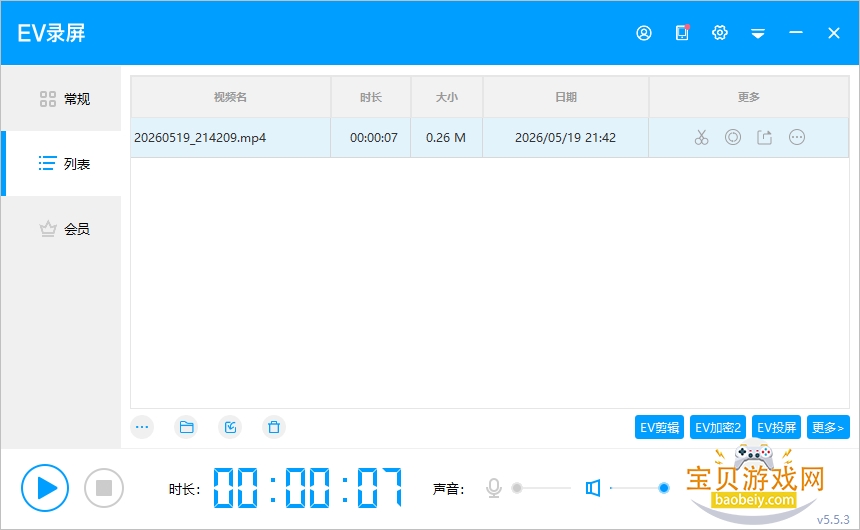This screenshot has height=530, width=860.
Task: Click the delete trash icon below list
Action: (x=274, y=427)
